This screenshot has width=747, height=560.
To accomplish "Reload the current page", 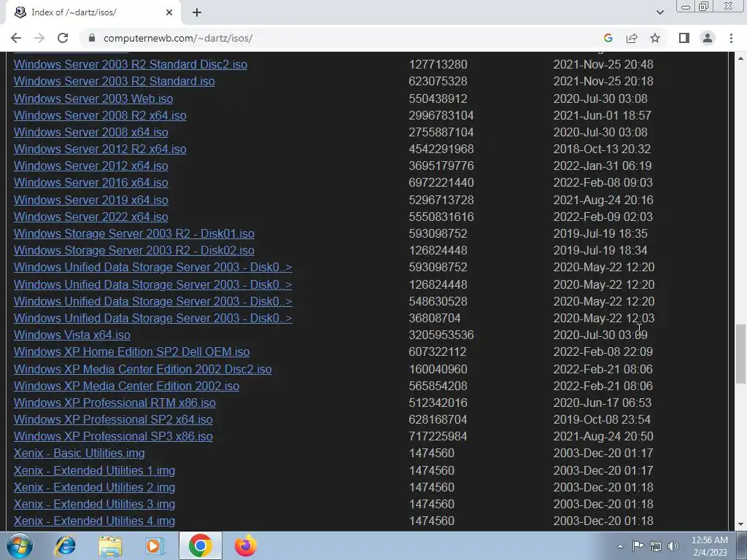I will coord(63,38).
